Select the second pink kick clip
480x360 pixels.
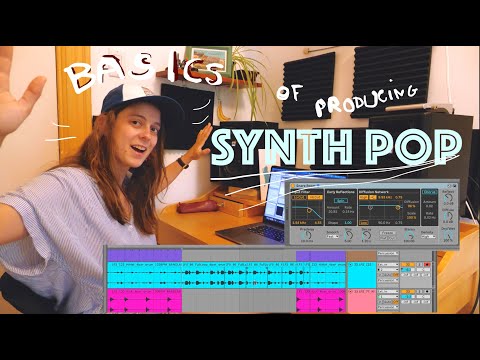pos(321,301)
